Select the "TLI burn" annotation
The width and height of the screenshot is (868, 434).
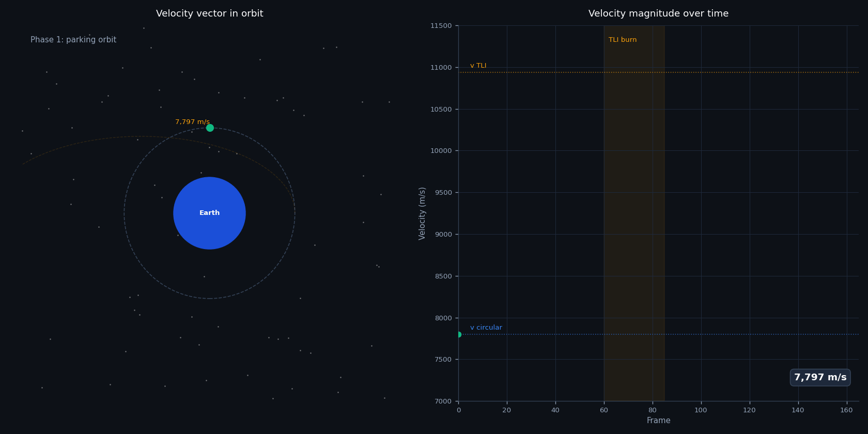(x=623, y=40)
